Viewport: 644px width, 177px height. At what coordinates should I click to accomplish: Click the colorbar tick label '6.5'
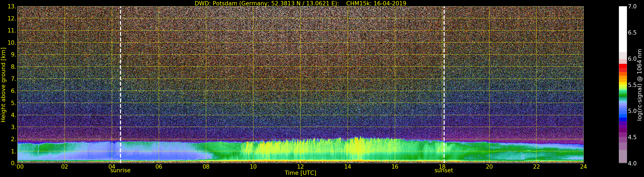pyautogui.click(x=632, y=33)
